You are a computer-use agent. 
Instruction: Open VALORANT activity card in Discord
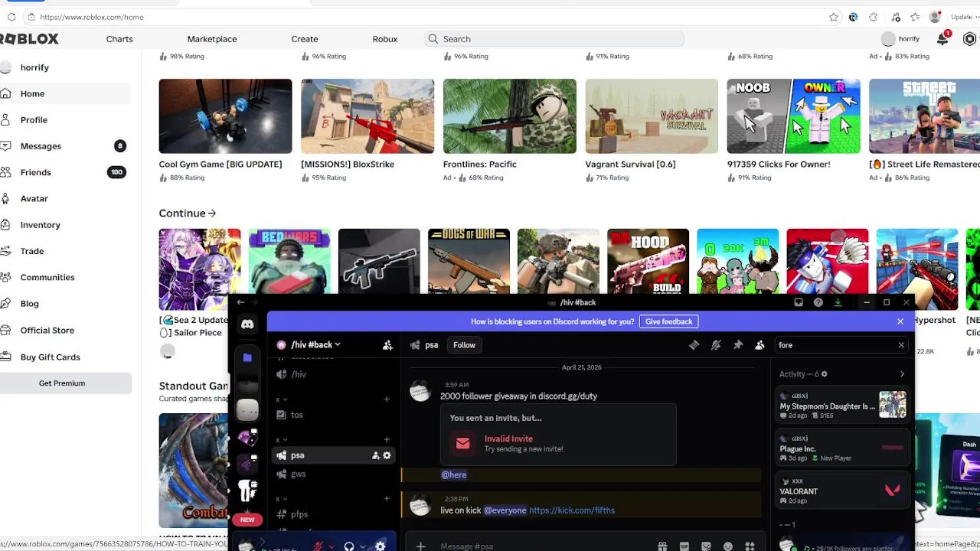click(x=841, y=491)
